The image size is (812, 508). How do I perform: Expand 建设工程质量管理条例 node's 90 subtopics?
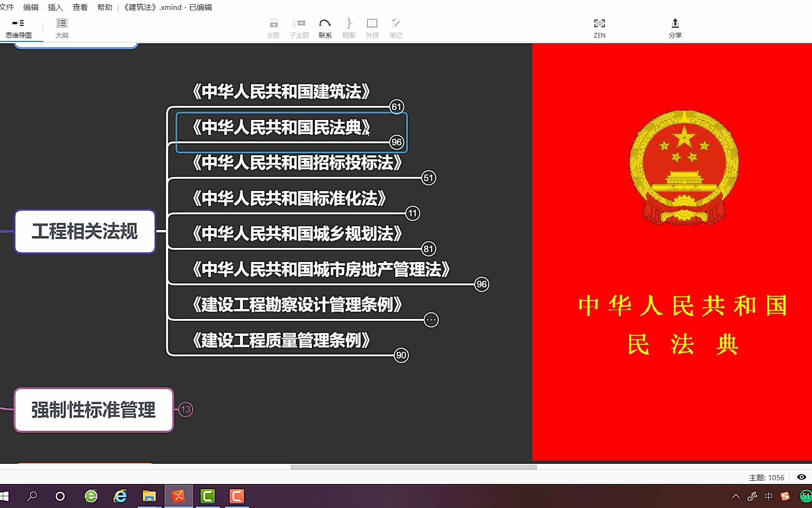click(x=401, y=355)
